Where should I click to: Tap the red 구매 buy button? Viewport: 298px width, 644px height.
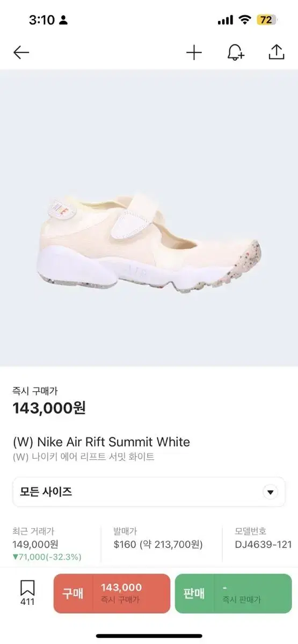[x=112, y=594]
